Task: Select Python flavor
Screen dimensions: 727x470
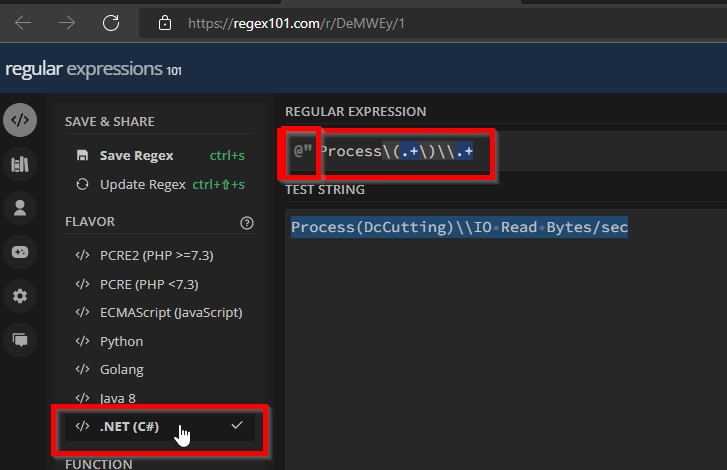Action: [160, 342]
